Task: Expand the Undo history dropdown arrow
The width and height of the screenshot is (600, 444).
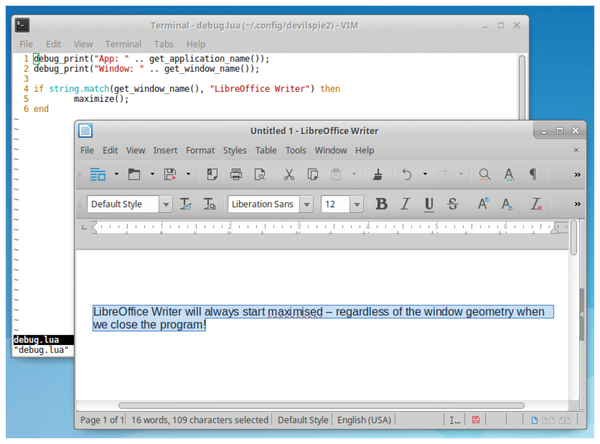Action: (x=425, y=174)
